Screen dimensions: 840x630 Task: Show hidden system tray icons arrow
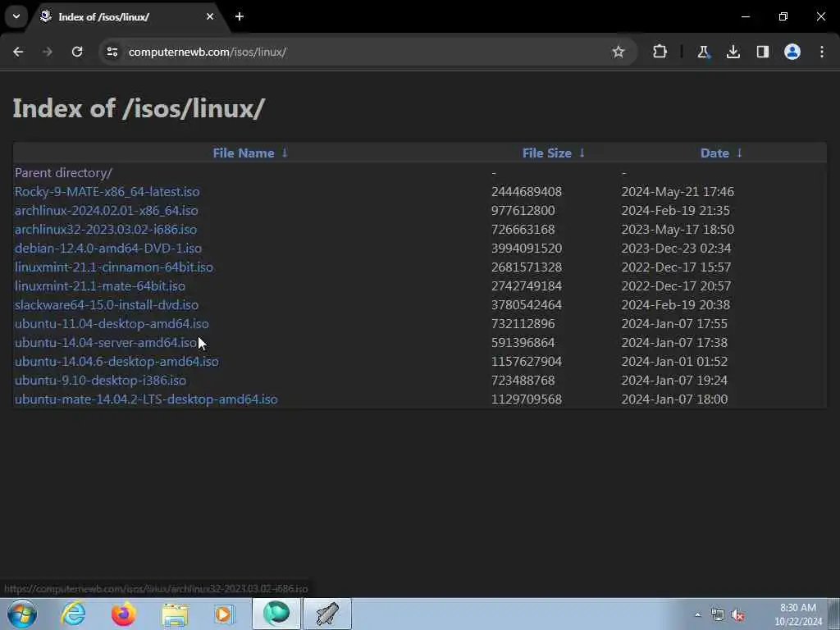697,614
